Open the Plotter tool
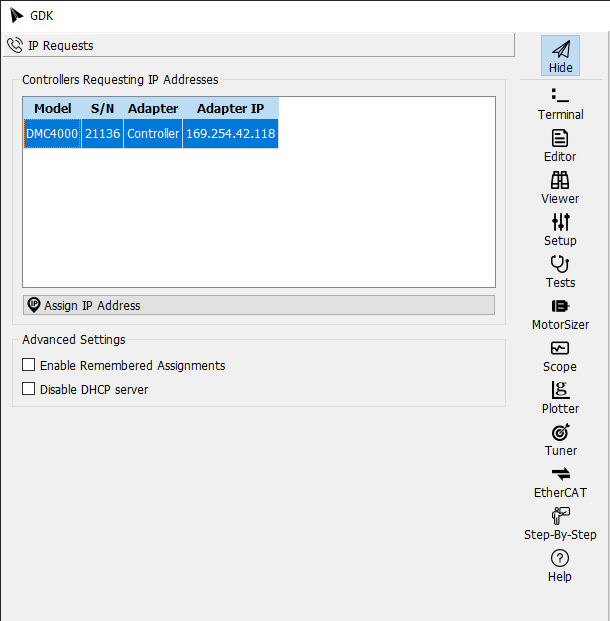 [x=560, y=397]
